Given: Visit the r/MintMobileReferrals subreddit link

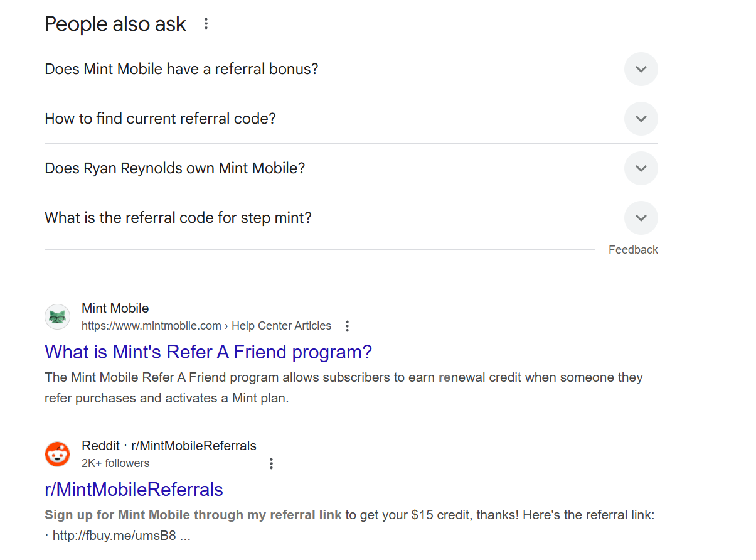Looking at the screenshot, I should [x=134, y=489].
